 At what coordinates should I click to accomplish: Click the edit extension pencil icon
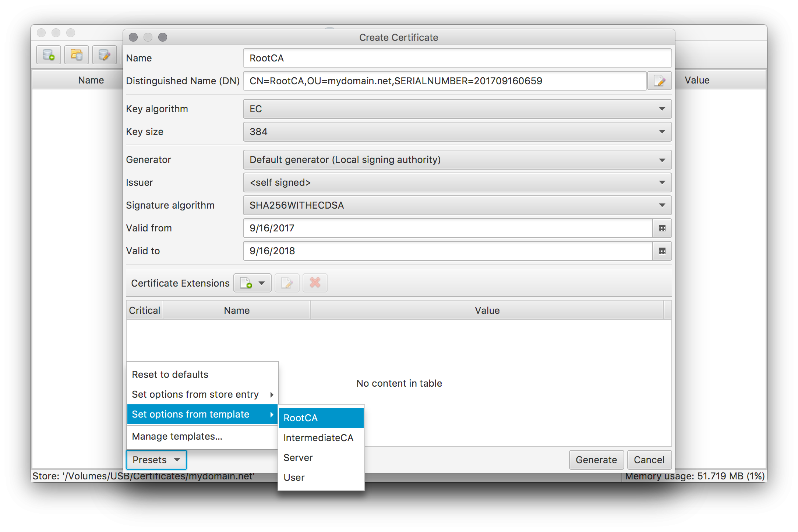[x=287, y=283]
